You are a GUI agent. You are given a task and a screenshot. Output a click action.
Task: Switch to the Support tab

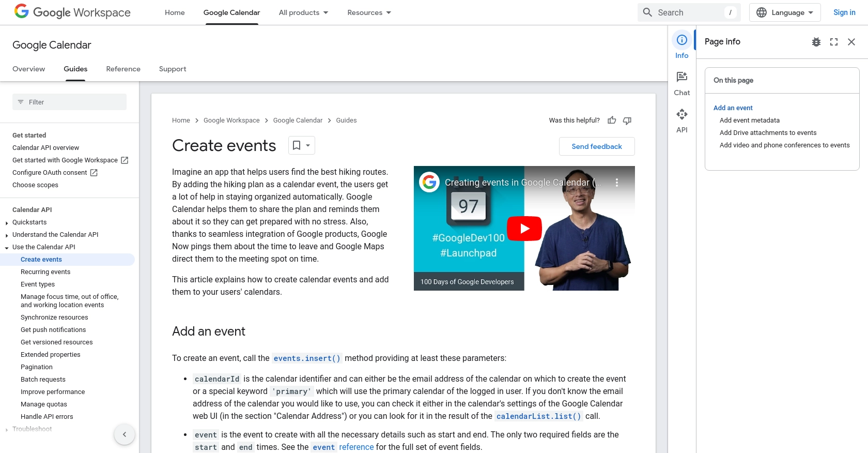pos(173,69)
